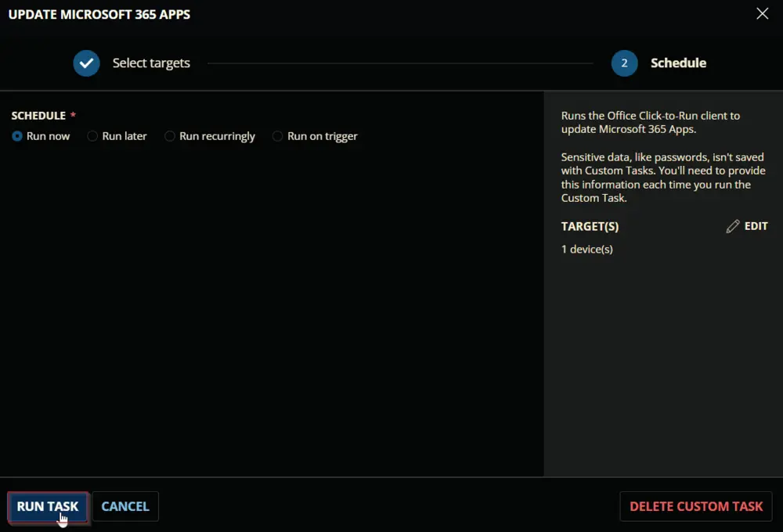Click the '1 device(s)' text
The width and height of the screenshot is (783, 532).
(586, 249)
